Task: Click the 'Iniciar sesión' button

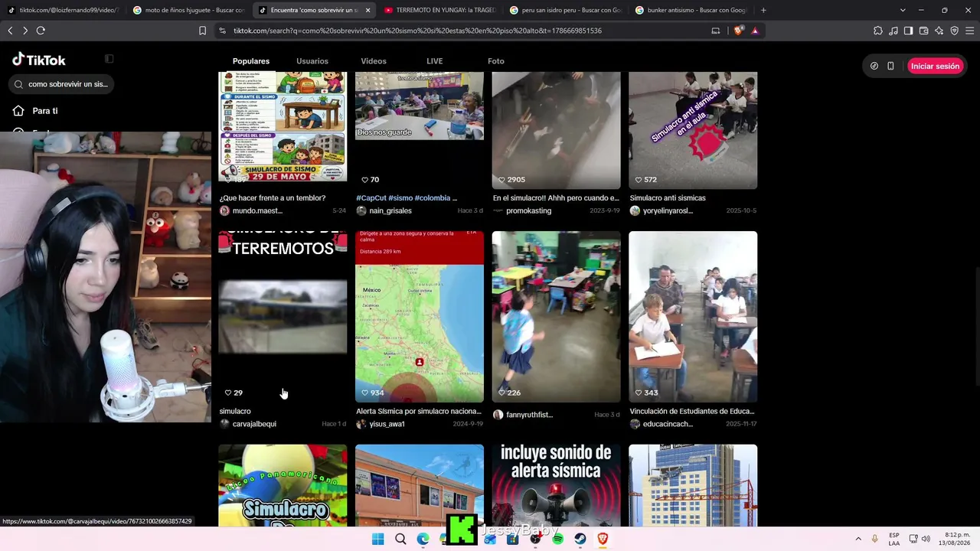Action: [935, 66]
